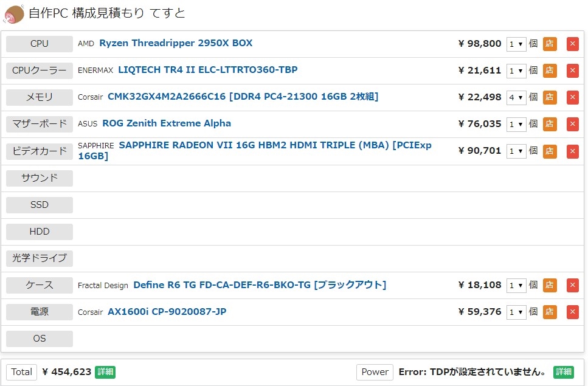Choose the OS category button

[x=40, y=339]
